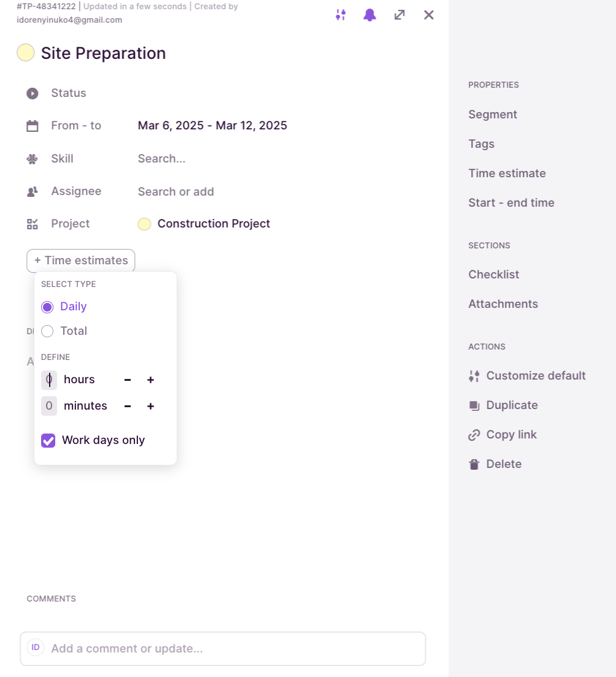The image size is (616, 677).
Task: Open the notifications bell icon
Action: tap(370, 15)
